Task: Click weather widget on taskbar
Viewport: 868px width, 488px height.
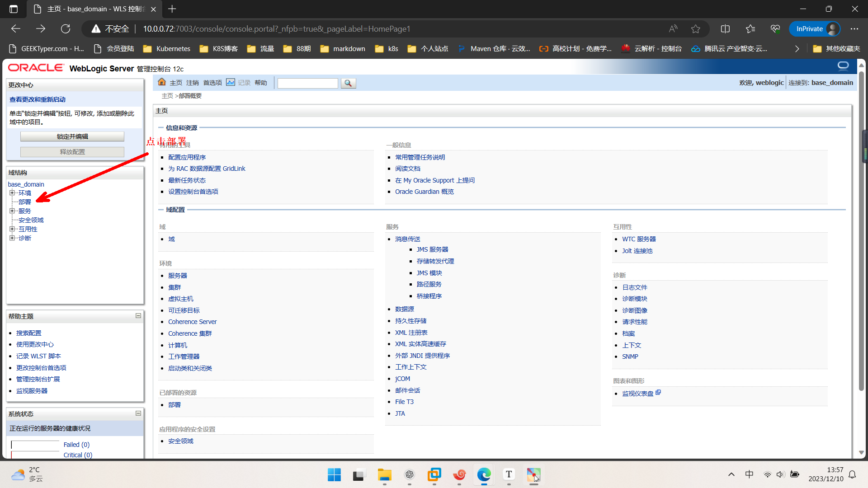Action: coord(27,474)
